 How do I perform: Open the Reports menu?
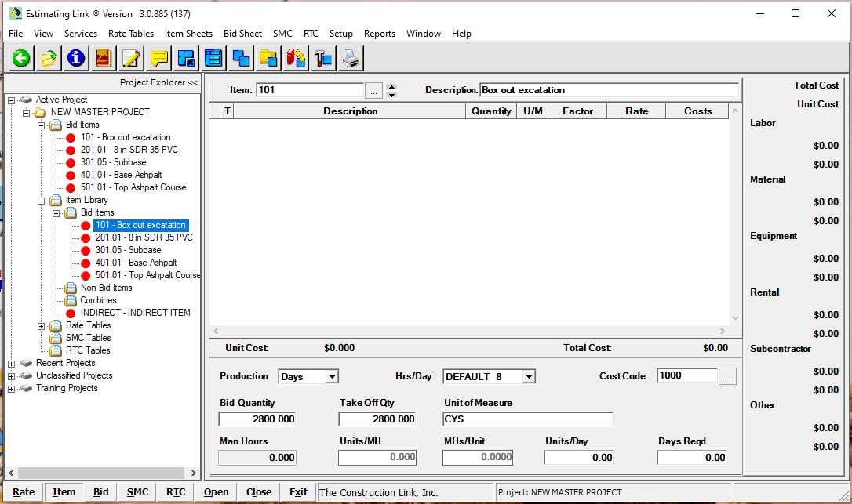coord(379,34)
